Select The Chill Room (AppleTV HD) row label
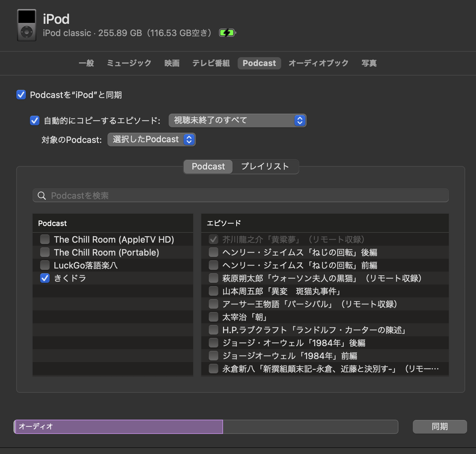Image resolution: width=476 pixels, height=454 pixels. click(114, 240)
